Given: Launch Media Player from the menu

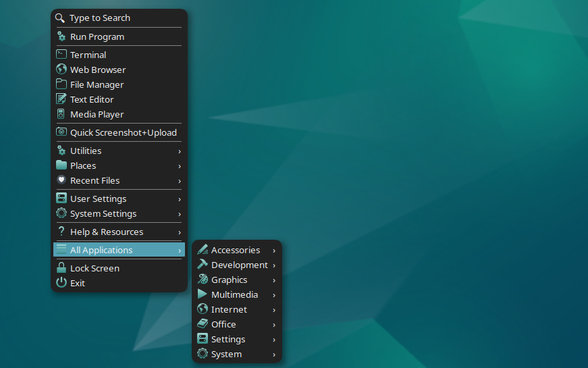Looking at the screenshot, I should click(x=119, y=114).
